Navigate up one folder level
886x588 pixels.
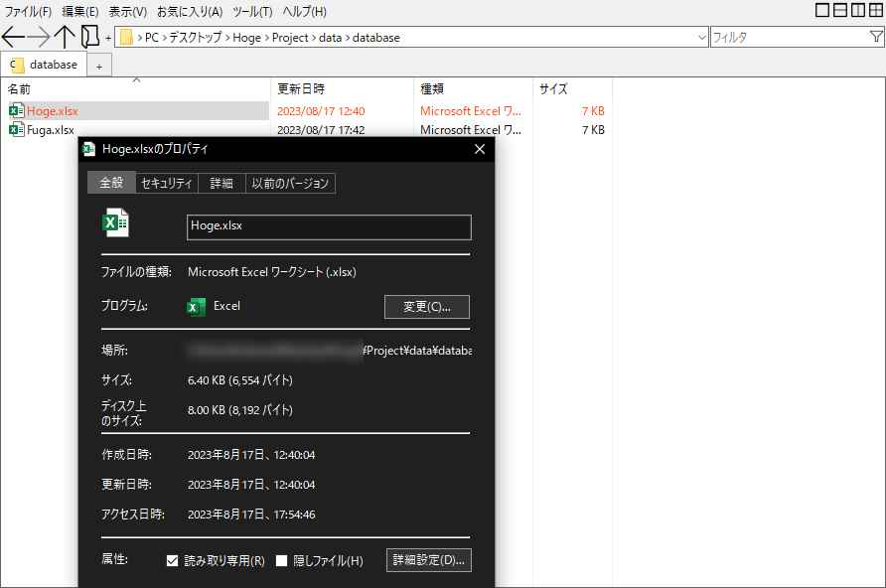coord(65,37)
